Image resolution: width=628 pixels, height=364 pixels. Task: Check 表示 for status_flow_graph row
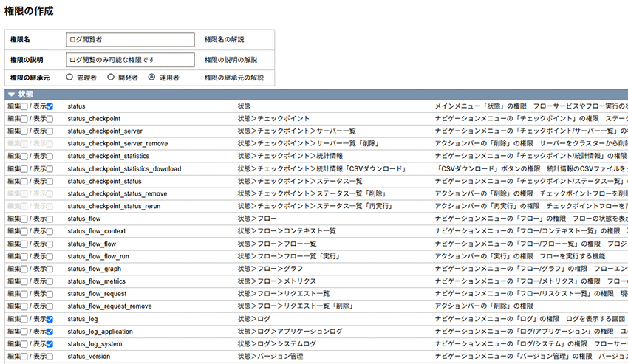[50, 269]
